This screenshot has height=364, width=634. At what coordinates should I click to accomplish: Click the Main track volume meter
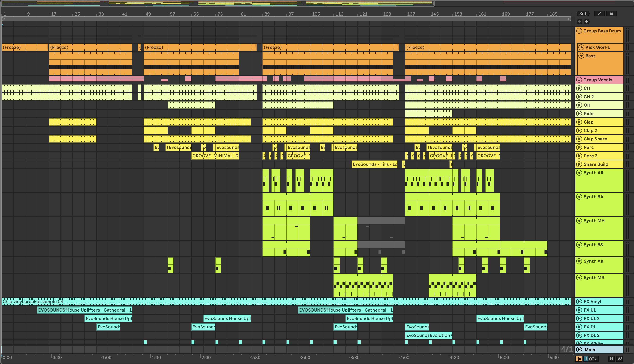coord(628,350)
